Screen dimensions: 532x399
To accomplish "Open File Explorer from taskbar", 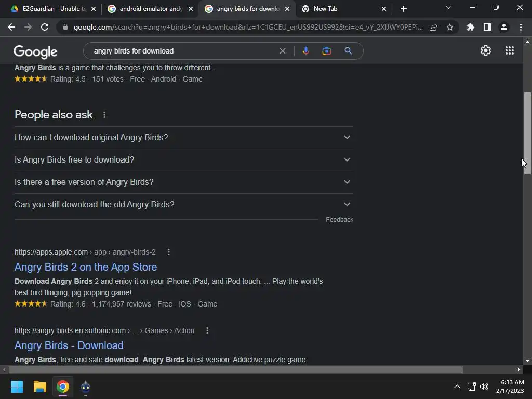I will click(39, 387).
